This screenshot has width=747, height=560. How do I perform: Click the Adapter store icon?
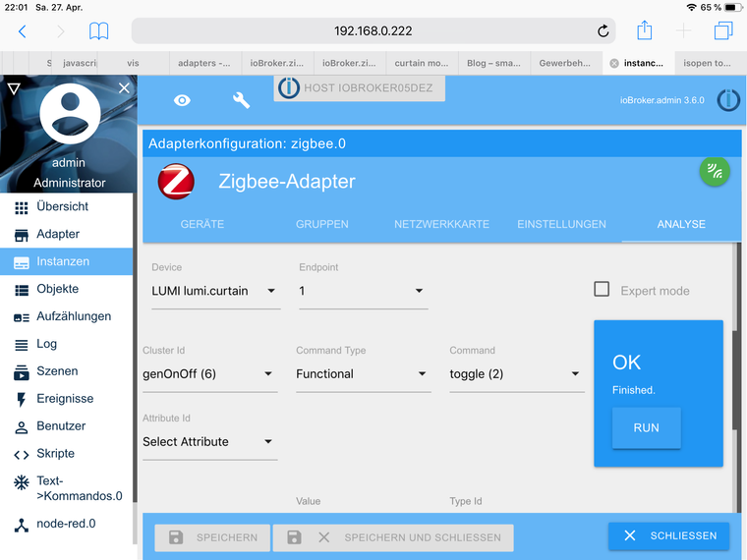[x=21, y=235]
